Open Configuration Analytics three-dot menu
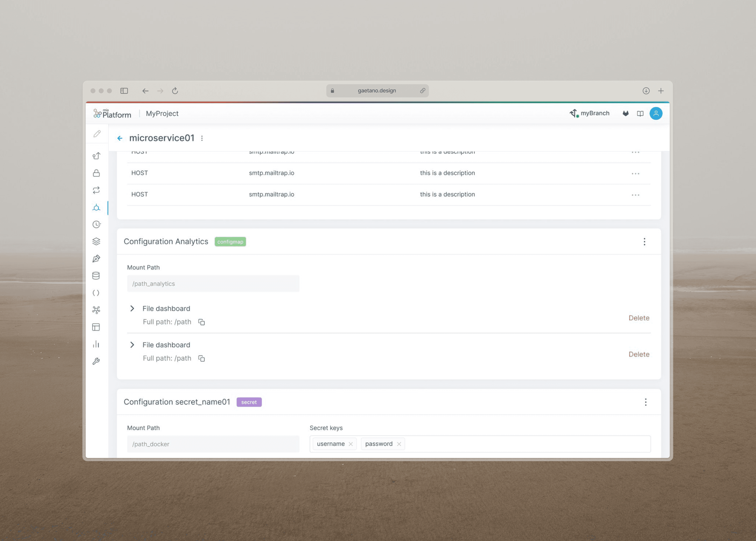756x541 pixels. 644,241
